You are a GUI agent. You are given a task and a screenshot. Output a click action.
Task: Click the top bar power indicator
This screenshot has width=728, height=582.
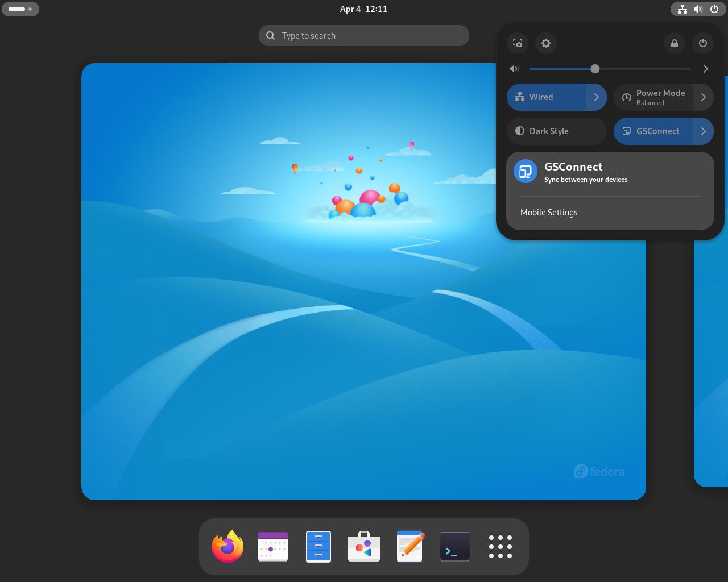(x=714, y=9)
